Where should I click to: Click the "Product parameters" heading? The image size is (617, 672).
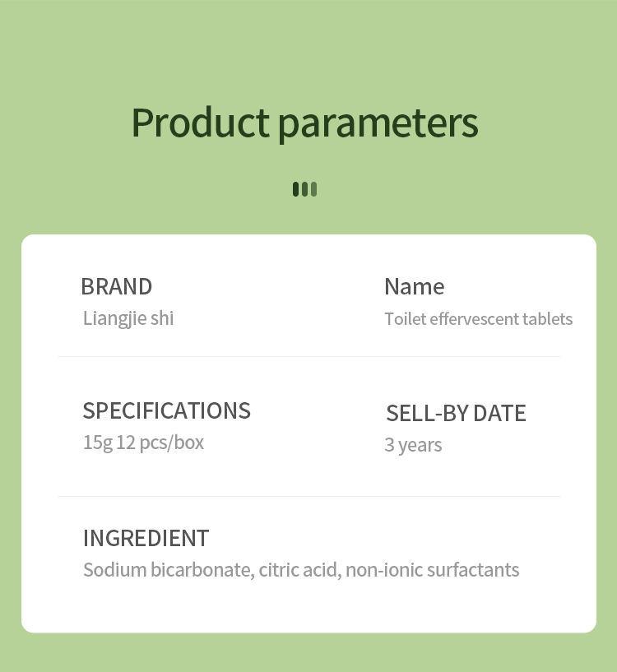[x=304, y=123]
